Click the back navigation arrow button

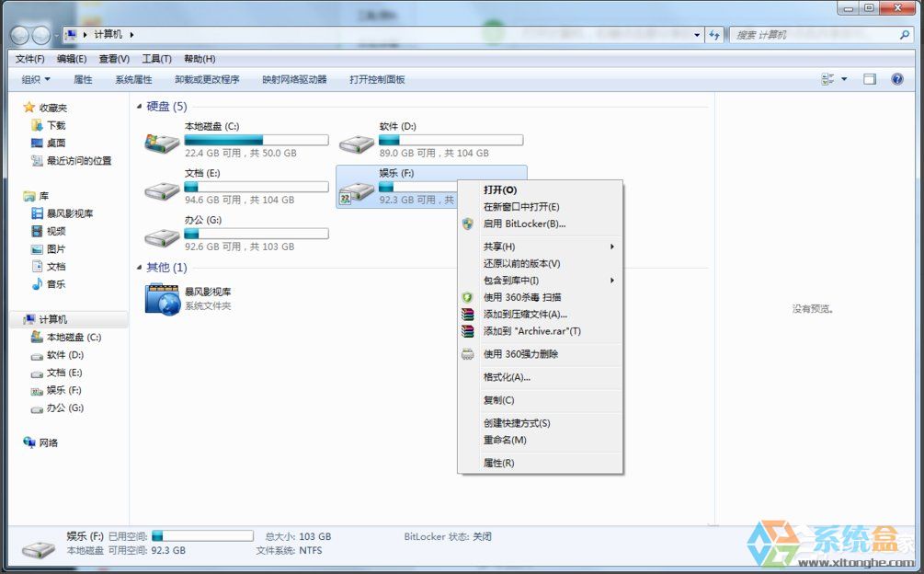tap(19, 35)
